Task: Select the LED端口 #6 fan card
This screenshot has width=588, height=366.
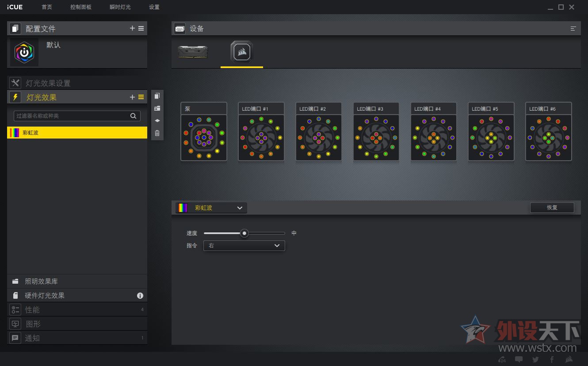Action: tap(549, 131)
